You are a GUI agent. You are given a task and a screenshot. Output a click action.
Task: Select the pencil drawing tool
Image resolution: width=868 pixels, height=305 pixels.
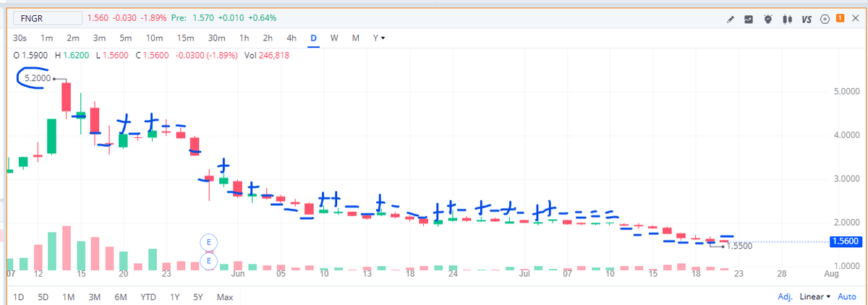[x=731, y=19]
